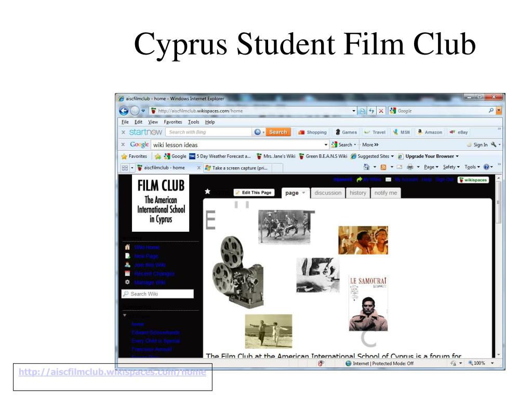Image resolution: width=532 pixels, height=399 pixels.
Task: Click the Read Mail icon in the command bar
Action: coord(400,167)
